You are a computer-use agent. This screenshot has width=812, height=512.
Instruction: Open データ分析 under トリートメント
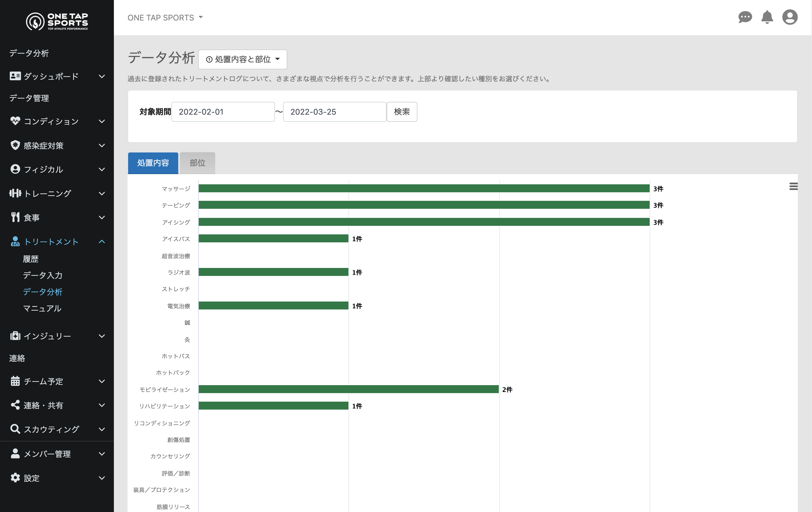43,292
